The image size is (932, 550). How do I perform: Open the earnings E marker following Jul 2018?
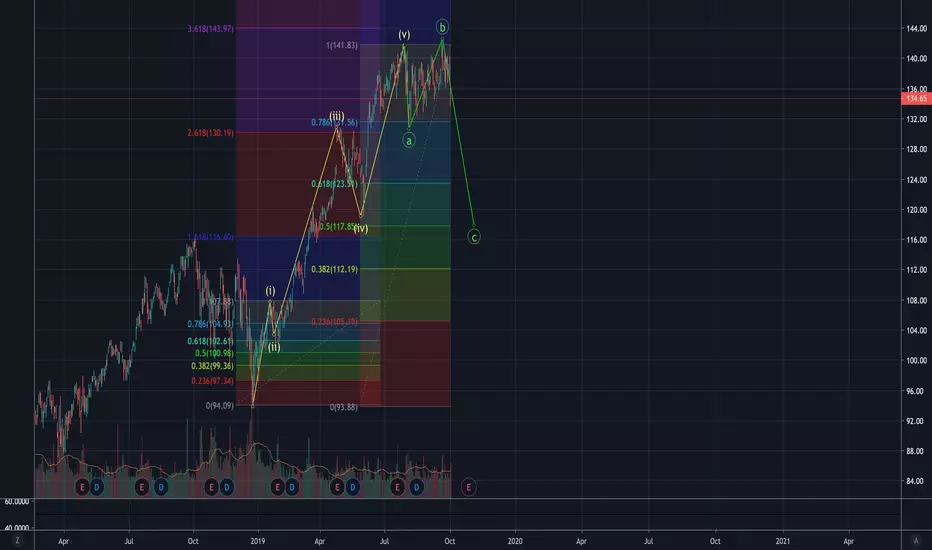pyautogui.click(x=141, y=488)
